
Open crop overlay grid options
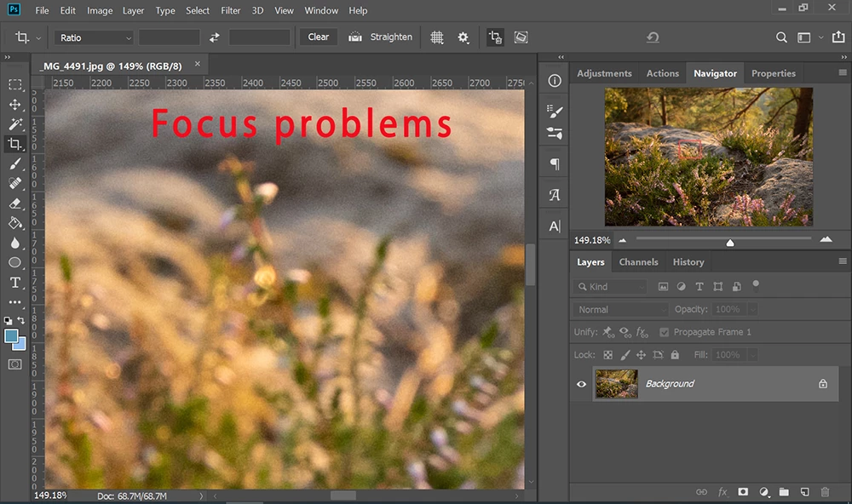tap(437, 37)
